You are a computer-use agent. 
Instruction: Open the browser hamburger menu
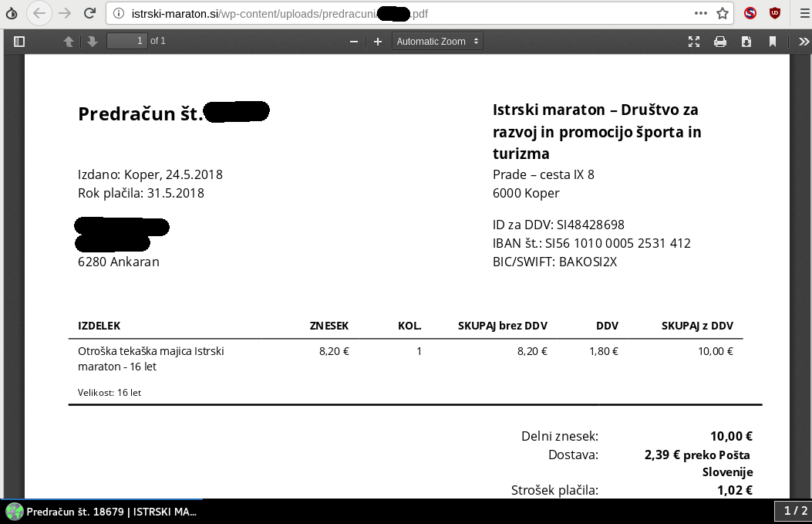(805, 13)
